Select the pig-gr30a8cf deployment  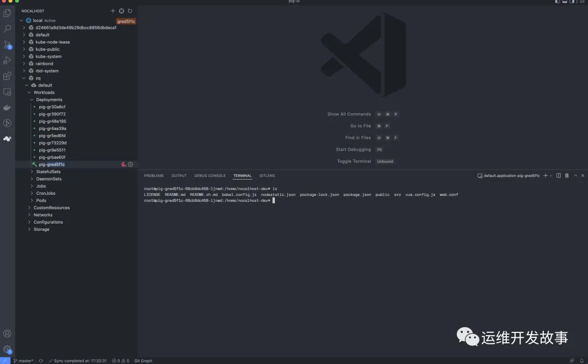point(52,107)
